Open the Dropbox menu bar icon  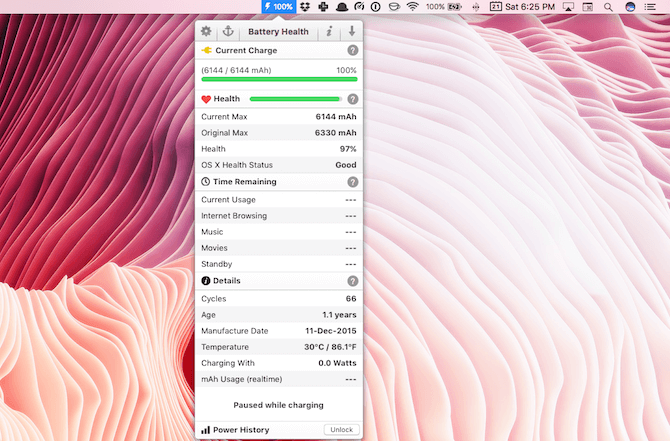click(305, 7)
